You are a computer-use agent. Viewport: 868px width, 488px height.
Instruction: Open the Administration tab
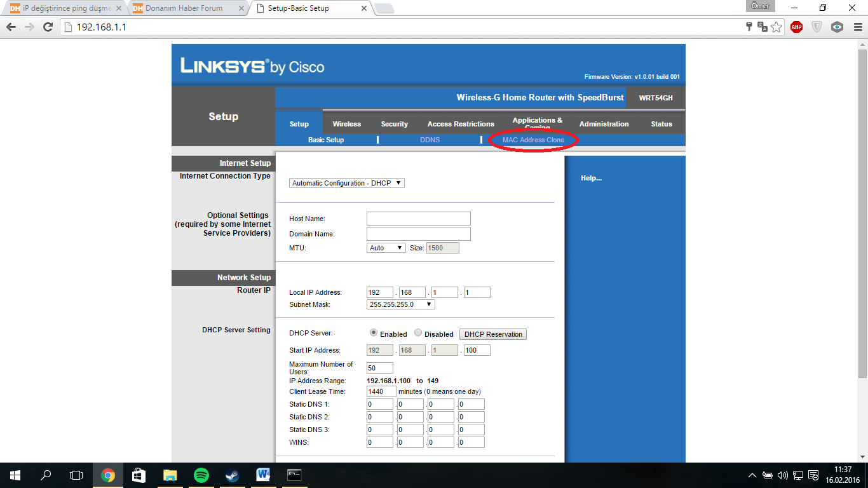coord(604,124)
